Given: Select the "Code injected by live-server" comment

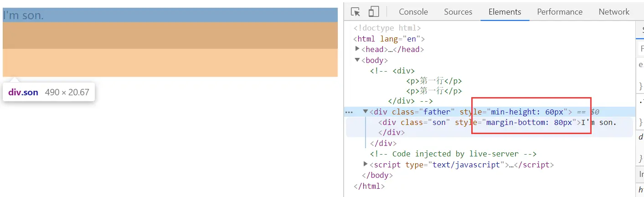Looking at the screenshot, I should (x=453, y=154).
